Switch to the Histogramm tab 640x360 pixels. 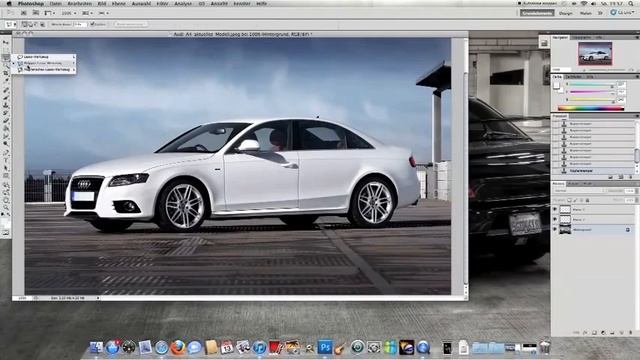pyautogui.click(x=582, y=38)
